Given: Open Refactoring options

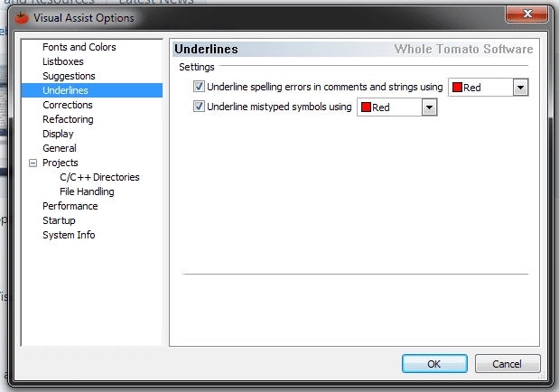Looking at the screenshot, I should pyautogui.click(x=68, y=119).
